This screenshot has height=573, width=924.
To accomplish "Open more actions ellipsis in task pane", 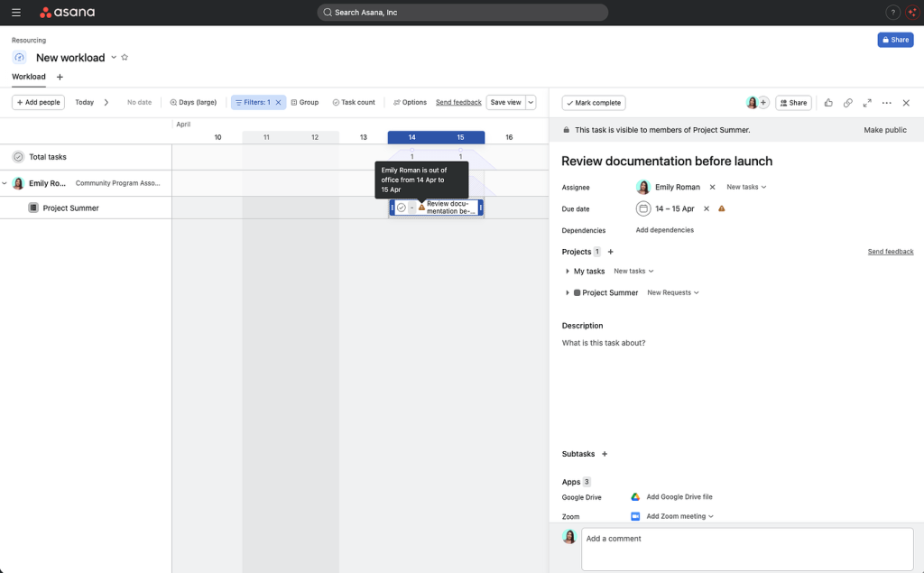I will point(886,103).
